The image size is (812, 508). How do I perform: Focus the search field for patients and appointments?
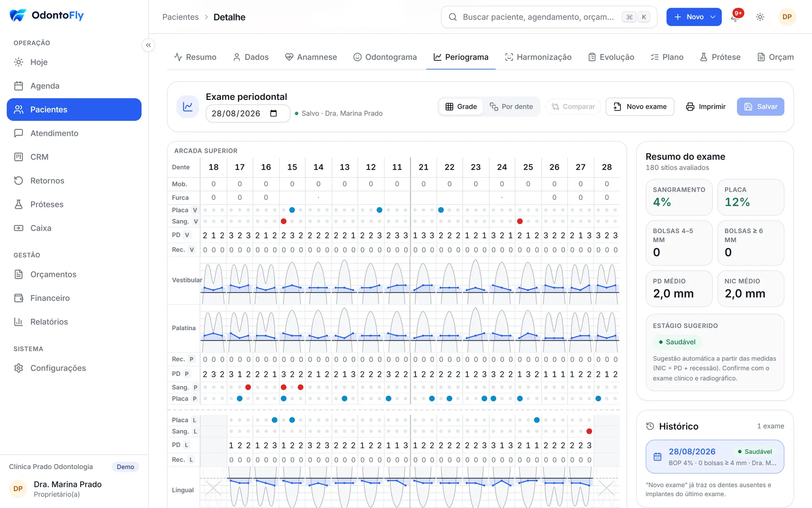(549, 17)
